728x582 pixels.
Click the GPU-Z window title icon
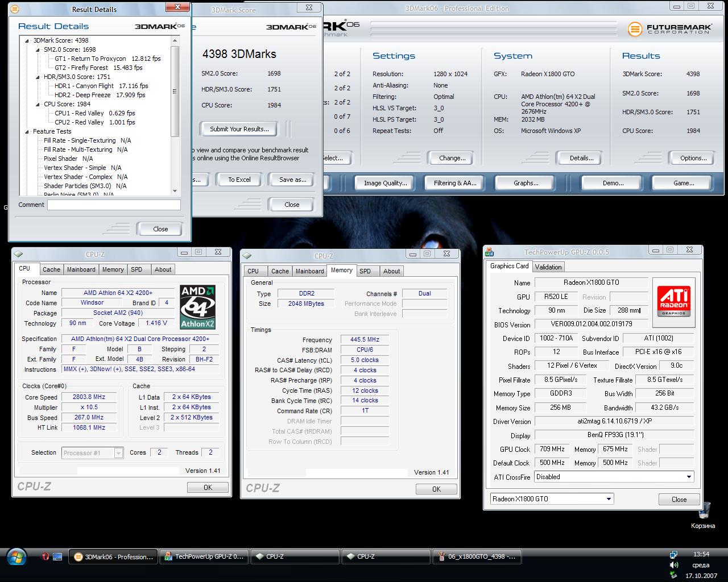[490, 252]
